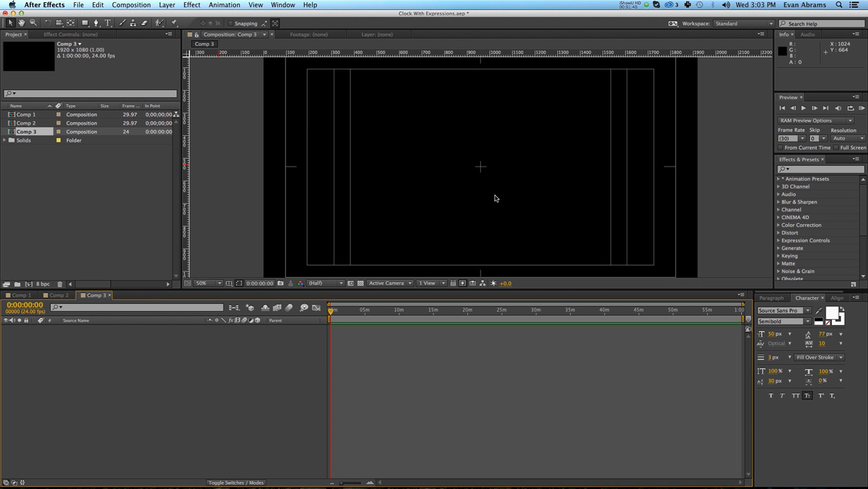Choose the Clone Stamp tool
The image size is (868, 489).
(x=133, y=22)
